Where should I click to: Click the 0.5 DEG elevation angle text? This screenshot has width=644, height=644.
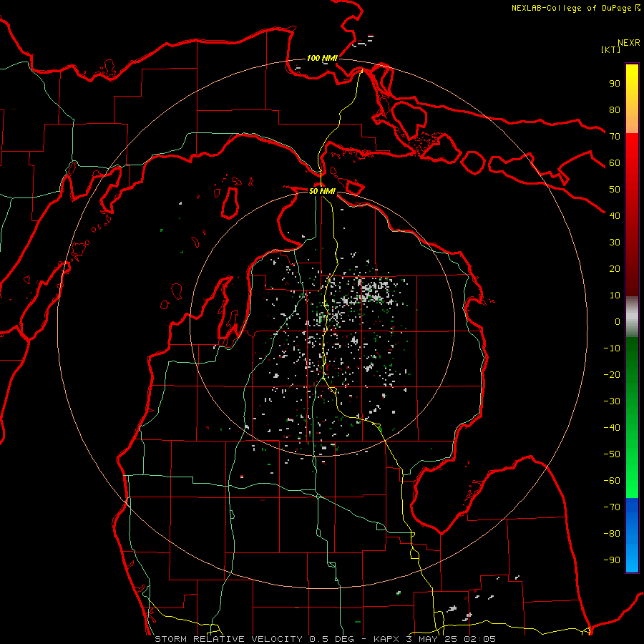tap(333, 639)
